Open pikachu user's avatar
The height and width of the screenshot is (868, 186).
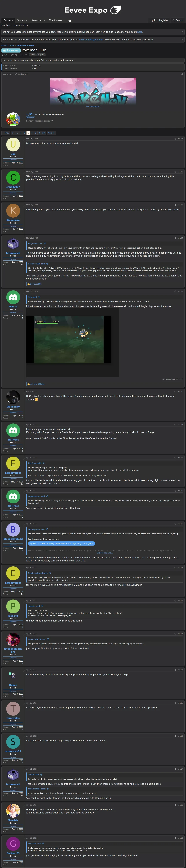click(x=13, y=607)
